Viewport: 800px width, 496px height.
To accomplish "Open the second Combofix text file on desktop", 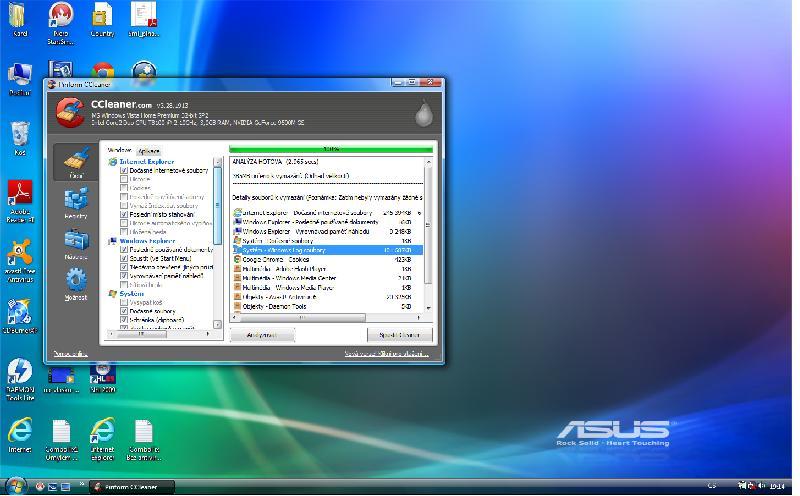I will pos(143,440).
